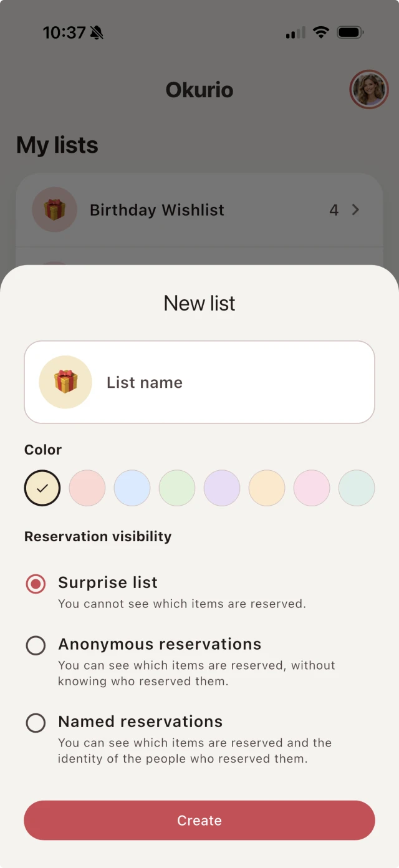The width and height of the screenshot is (399, 868).
Task: Pick the pink color swatch
Action: coord(311,488)
